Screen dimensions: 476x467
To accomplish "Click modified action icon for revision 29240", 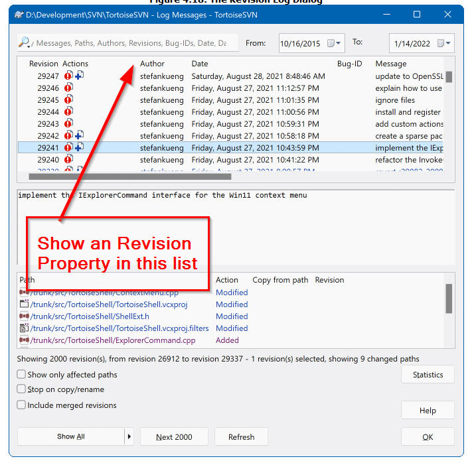I will click(x=68, y=159).
